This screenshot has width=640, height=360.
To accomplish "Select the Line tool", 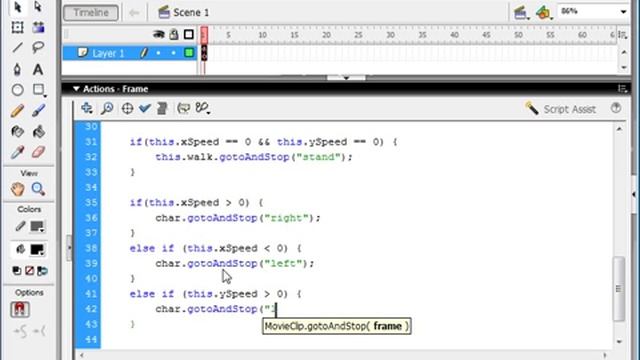I will point(17,48).
